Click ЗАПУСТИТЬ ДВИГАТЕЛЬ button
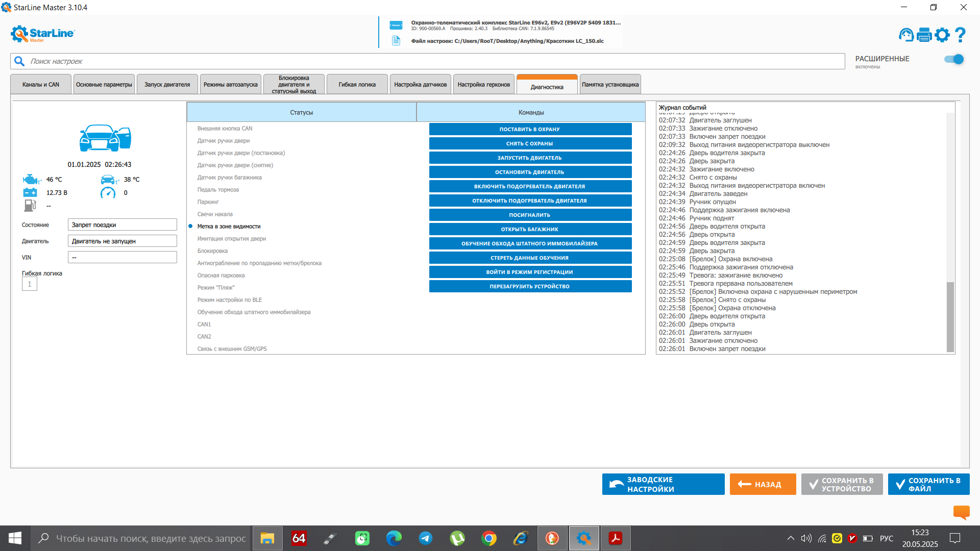Screen dimensions: 980x551 pos(530,158)
